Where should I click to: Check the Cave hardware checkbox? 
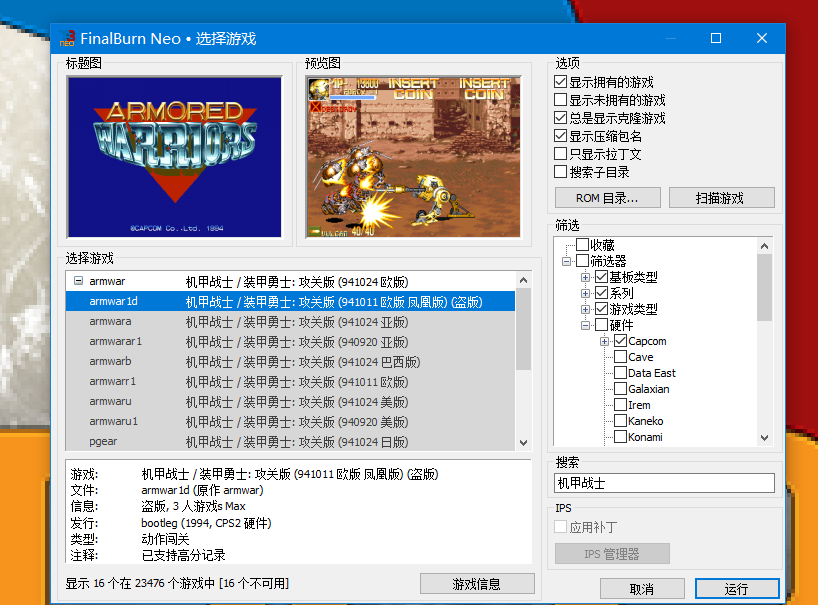620,357
